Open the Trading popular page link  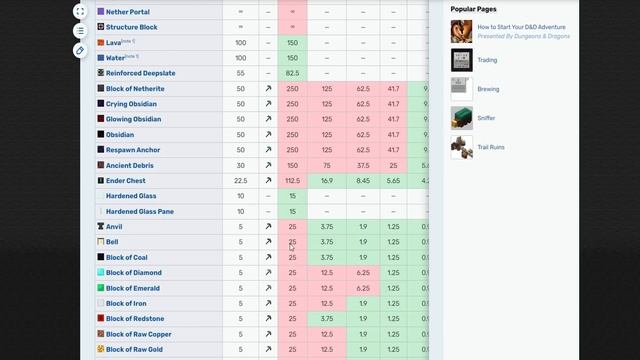point(487,60)
